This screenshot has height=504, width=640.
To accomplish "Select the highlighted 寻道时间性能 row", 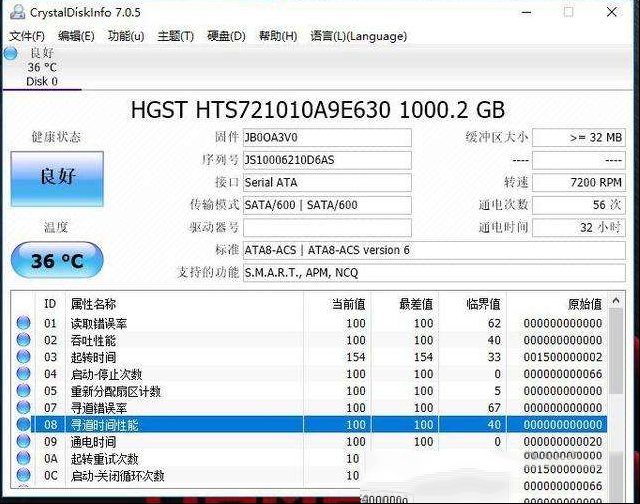I will [x=309, y=424].
